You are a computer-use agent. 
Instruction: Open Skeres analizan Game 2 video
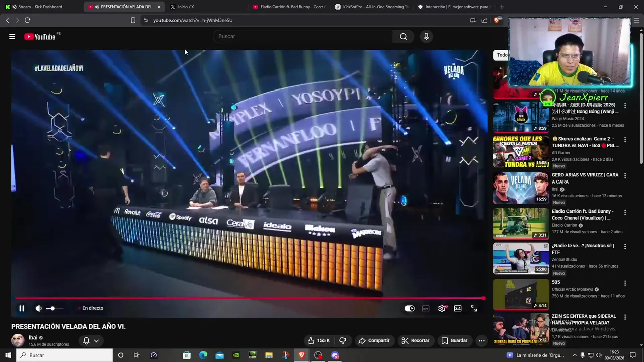[521, 152]
